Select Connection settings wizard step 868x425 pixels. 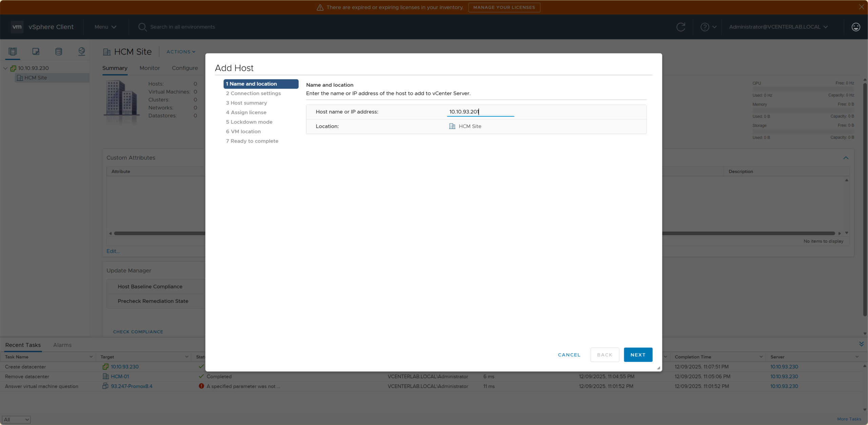click(253, 93)
